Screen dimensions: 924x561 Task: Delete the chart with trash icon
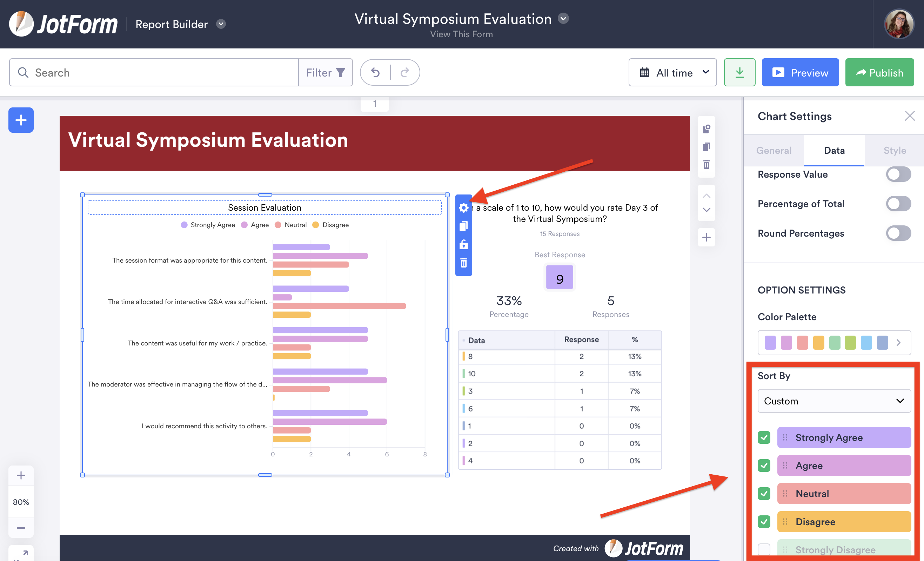pyautogui.click(x=463, y=263)
